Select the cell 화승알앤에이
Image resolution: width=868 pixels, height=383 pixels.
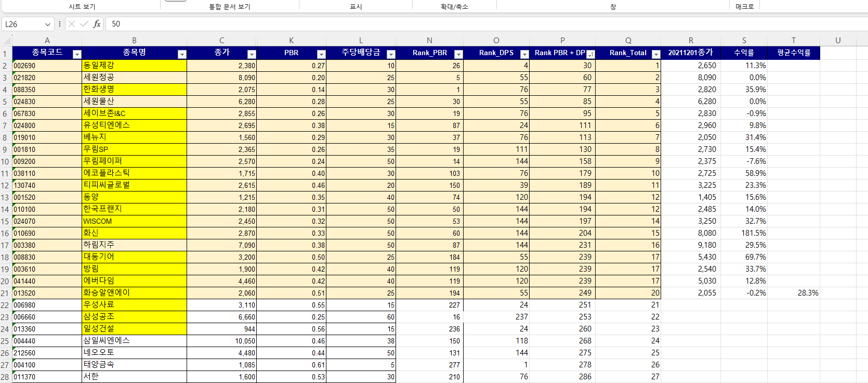tap(134, 293)
